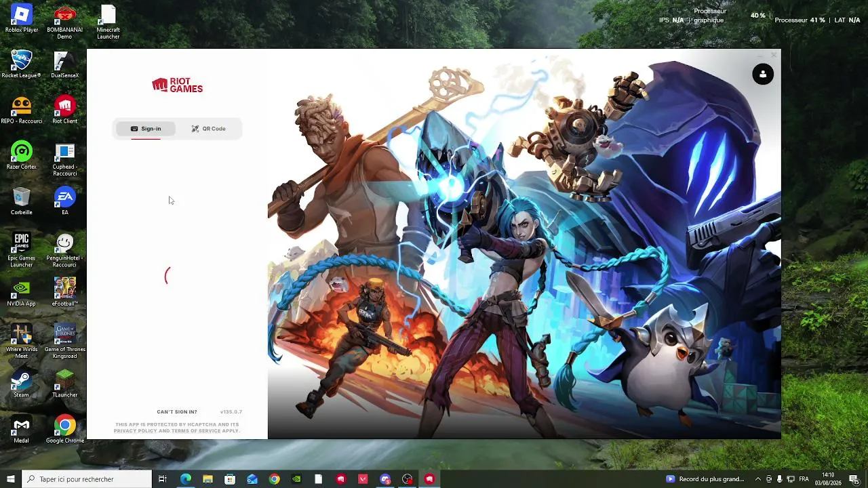Open File Explorer from the taskbar

click(x=208, y=479)
